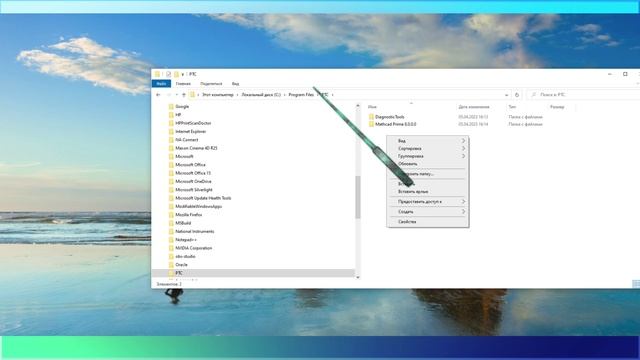
Task: Refresh the PTC folder via address bar button
Action: (517, 95)
